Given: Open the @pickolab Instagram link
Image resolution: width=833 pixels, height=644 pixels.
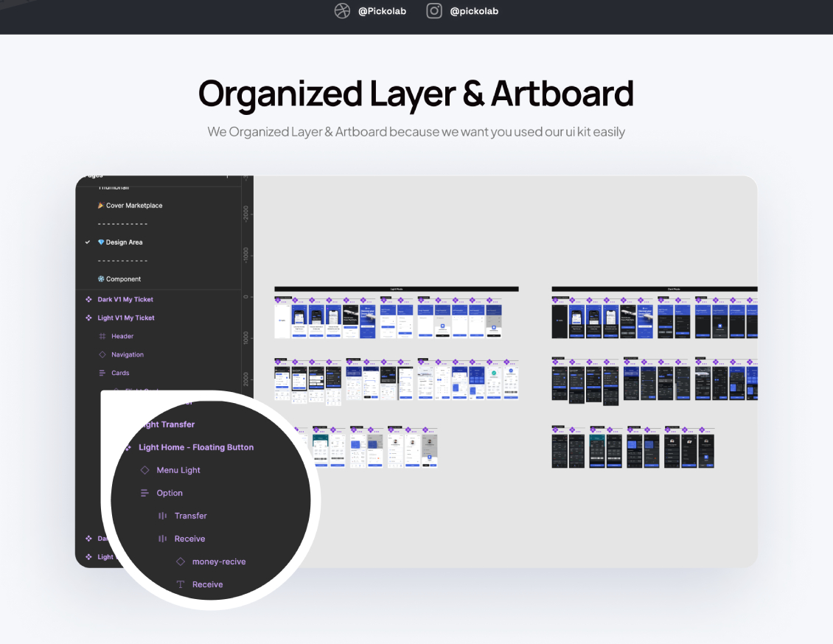Looking at the screenshot, I should 474,11.
